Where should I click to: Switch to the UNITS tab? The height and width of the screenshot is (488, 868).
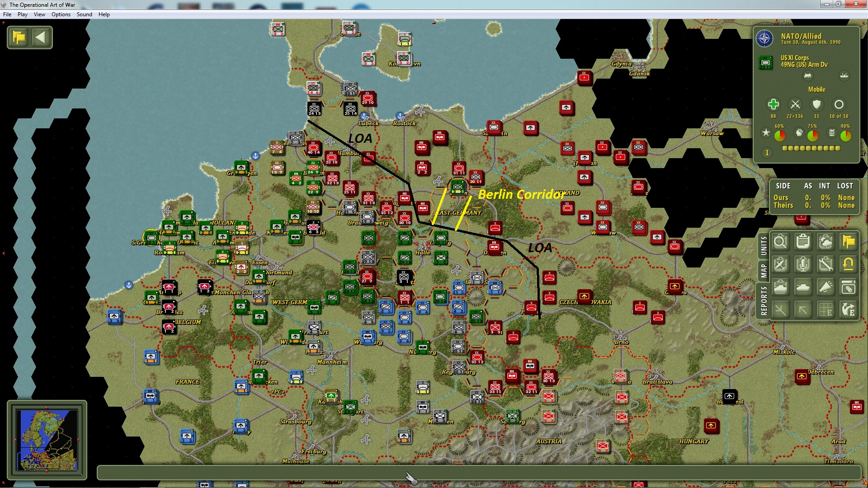tap(764, 245)
